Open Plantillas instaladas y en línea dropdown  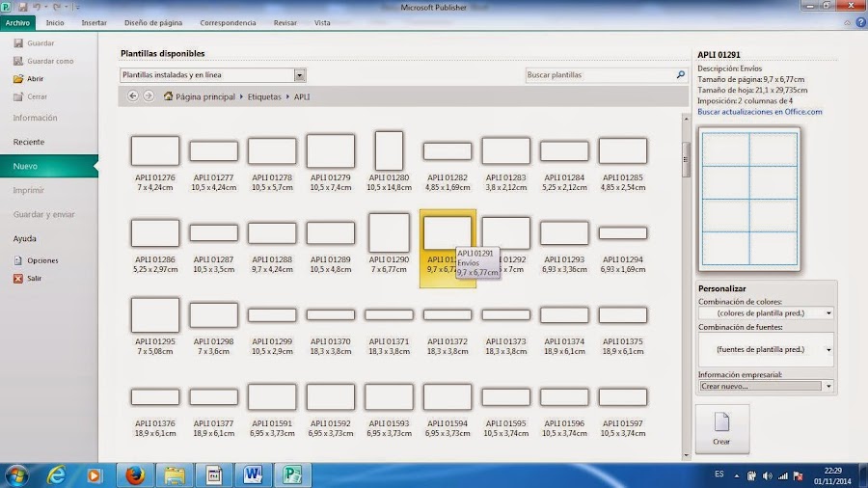300,74
